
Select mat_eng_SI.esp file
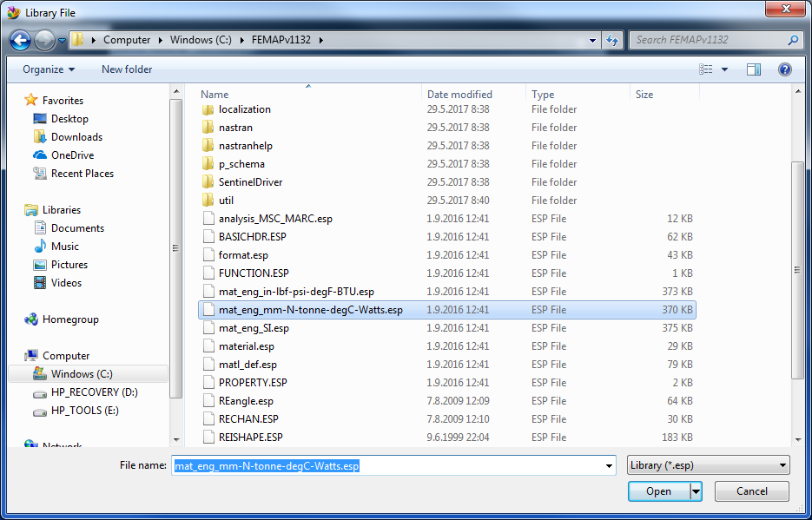click(x=447, y=328)
